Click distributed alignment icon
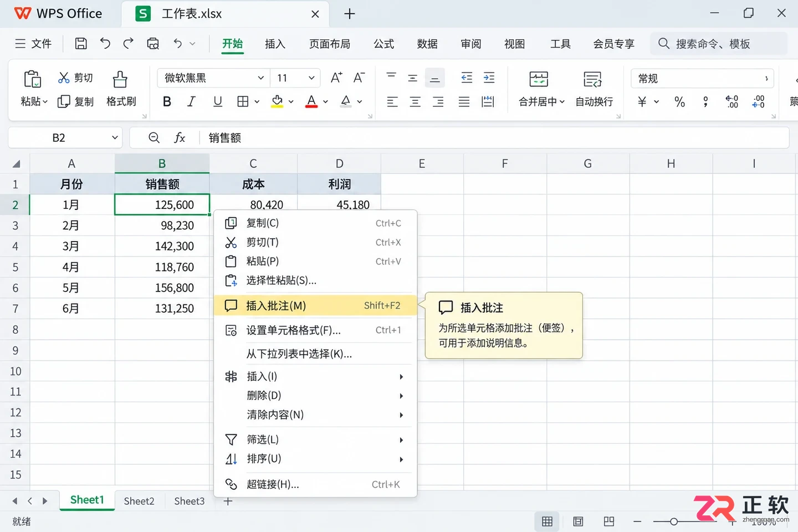Image resolution: width=798 pixels, height=532 pixels. [488, 101]
